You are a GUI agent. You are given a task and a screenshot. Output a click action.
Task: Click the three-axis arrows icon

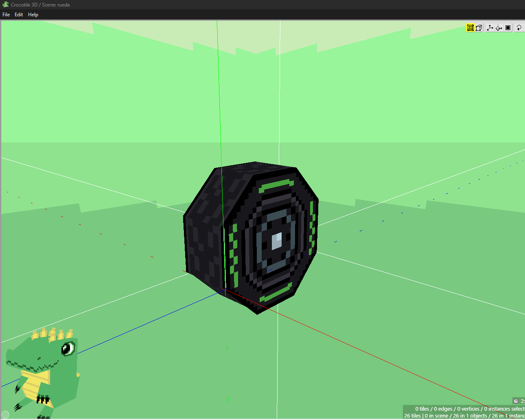pos(490,28)
